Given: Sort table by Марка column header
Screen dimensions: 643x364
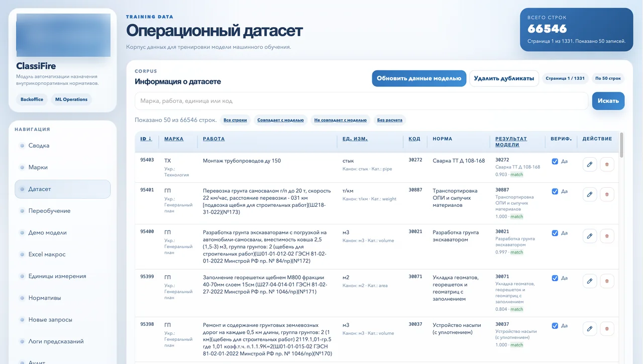Looking at the screenshot, I should 174,139.
